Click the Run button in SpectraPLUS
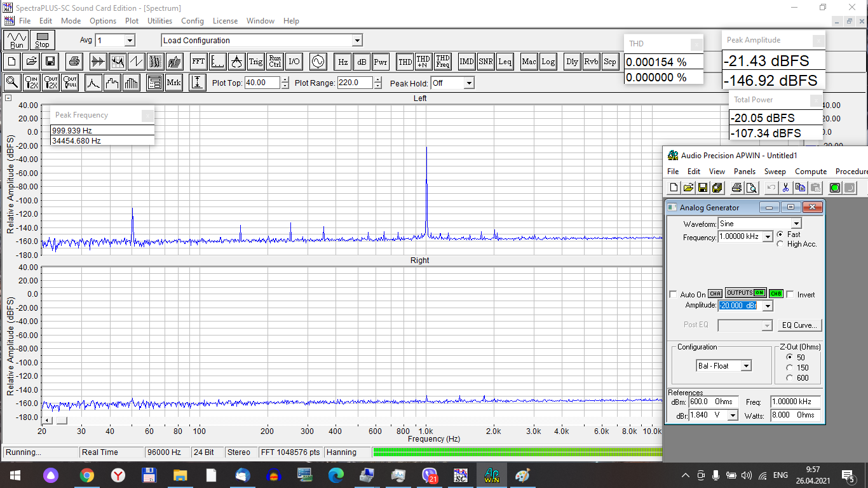Viewport: 868px width, 488px height. pyautogui.click(x=17, y=40)
